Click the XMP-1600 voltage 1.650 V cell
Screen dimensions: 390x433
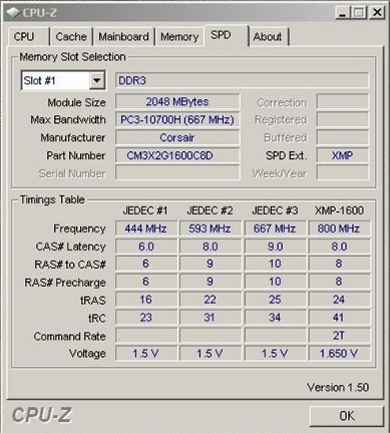coord(339,353)
